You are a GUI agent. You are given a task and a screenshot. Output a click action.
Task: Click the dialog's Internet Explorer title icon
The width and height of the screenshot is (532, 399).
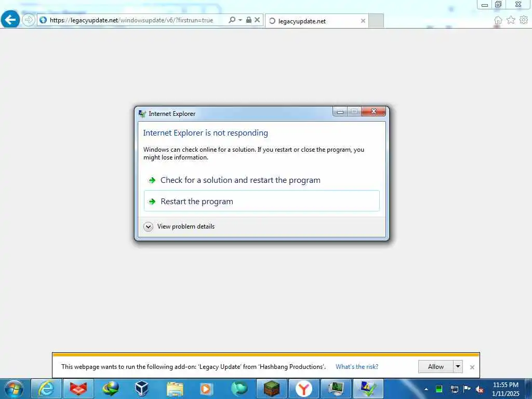142,114
